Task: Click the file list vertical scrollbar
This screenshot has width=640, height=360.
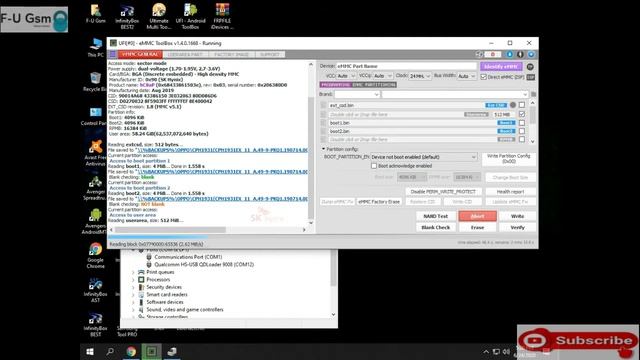Action: [x=532, y=122]
